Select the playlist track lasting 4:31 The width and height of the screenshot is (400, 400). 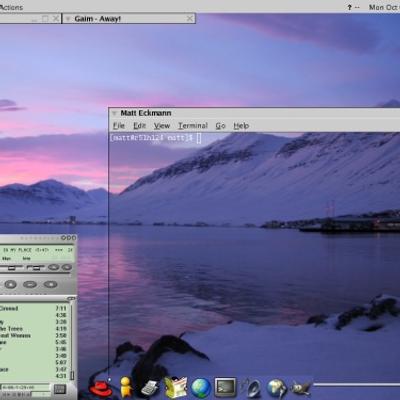click(x=33, y=376)
